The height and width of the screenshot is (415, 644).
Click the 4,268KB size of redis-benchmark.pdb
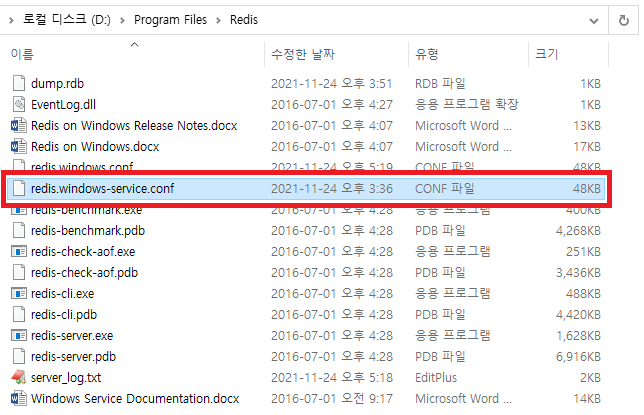click(x=578, y=231)
